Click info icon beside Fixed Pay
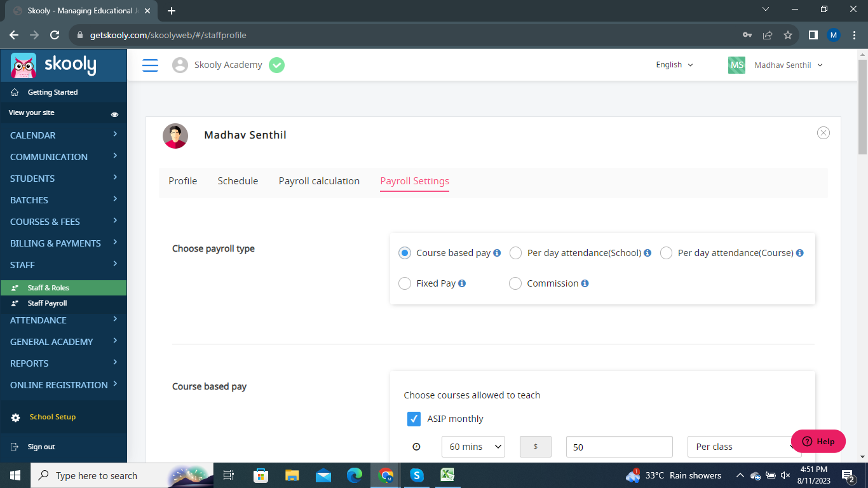Viewport: 868px width, 488px height. [x=462, y=283]
